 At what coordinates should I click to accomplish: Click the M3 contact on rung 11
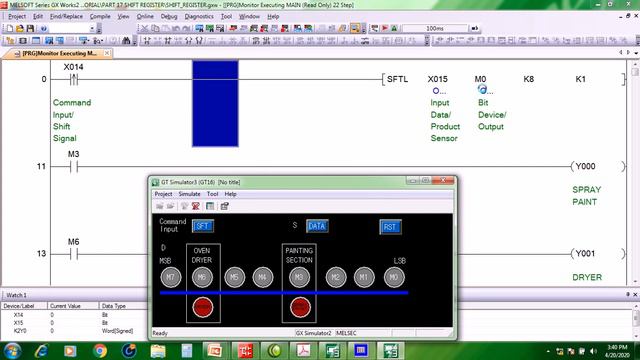pyautogui.click(x=73, y=166)
